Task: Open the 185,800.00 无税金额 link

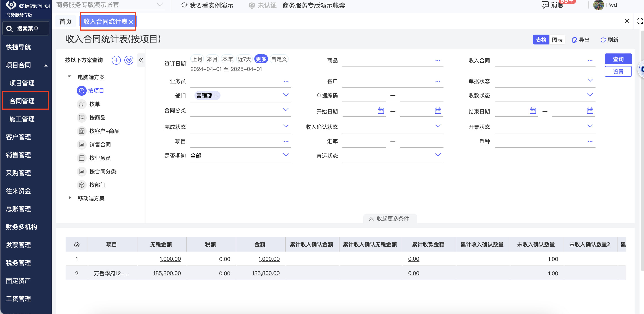Action: point(167,274)
